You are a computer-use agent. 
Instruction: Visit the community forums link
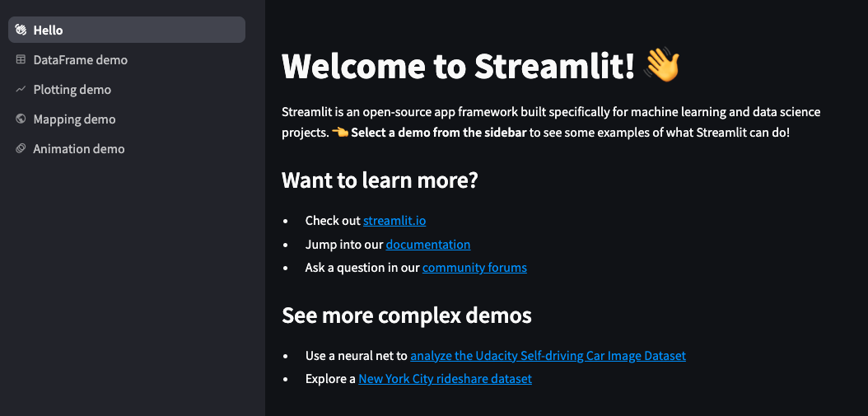pos(474,268)
